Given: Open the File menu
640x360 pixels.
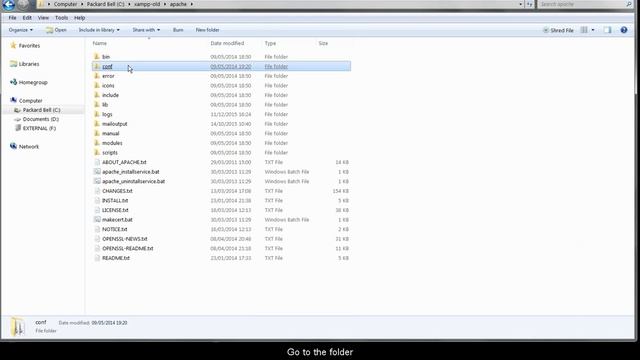Looking at the screenshot, I should pos(12,18).
